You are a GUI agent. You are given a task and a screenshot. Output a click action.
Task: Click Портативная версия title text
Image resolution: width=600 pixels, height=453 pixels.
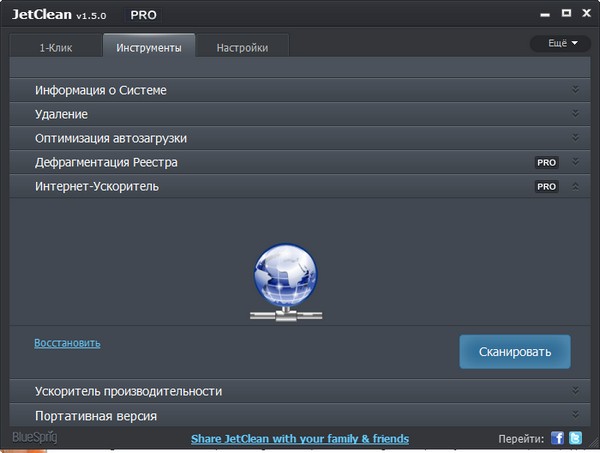click(x=96, y=416)
